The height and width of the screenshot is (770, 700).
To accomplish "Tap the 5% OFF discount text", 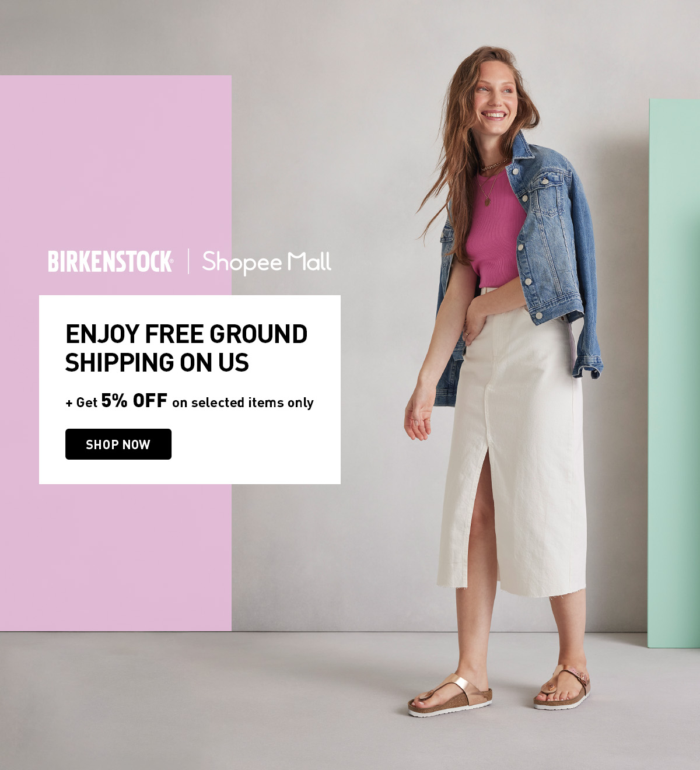I will pos(134,401).
